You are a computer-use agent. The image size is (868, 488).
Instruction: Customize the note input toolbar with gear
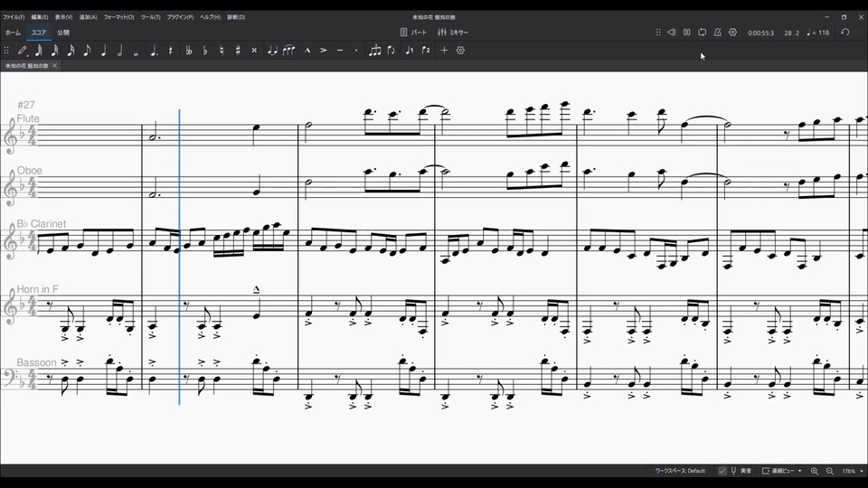[x=460, y=51]
